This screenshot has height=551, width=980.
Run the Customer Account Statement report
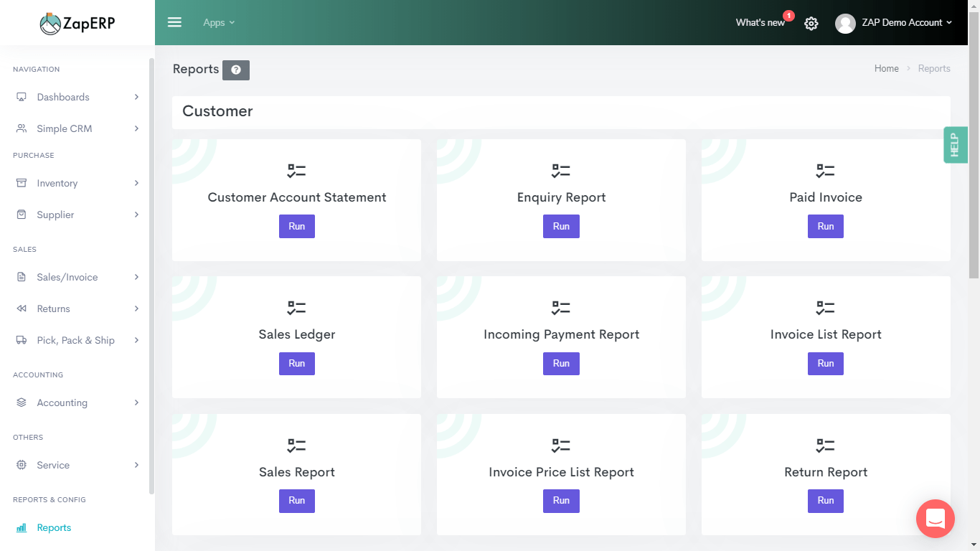click(x=296, y=226)
